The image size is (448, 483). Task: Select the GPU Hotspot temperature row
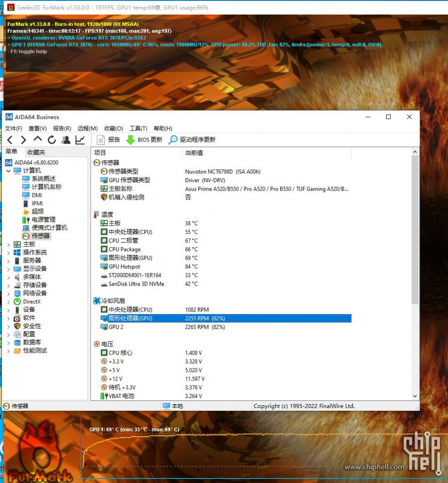[x=226, y=266]
